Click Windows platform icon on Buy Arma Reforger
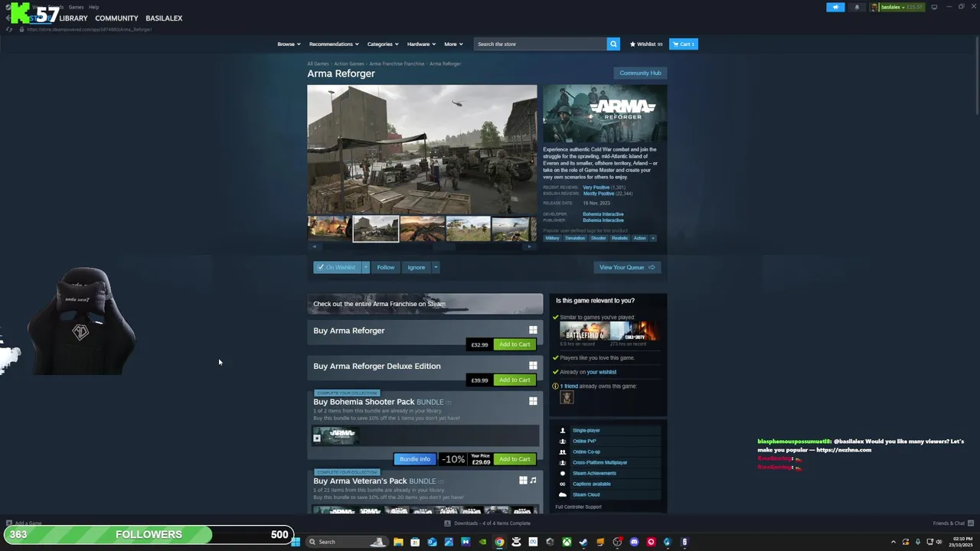The image size is (980, 551). (533, 331)
